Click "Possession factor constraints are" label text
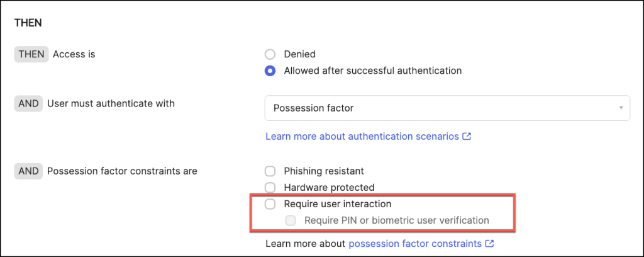Viewport: 644px width, 257px height. (122, 171)
